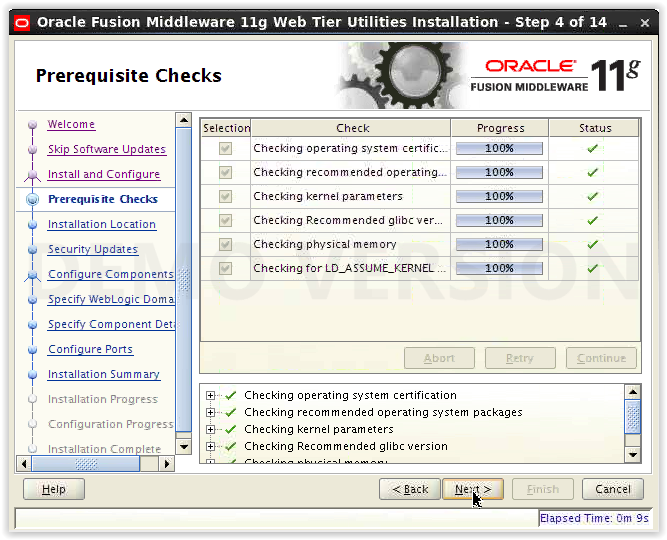Click the kernel parameters 100% progress bar
Screen dimensions: 667x540
coord(499,196)
